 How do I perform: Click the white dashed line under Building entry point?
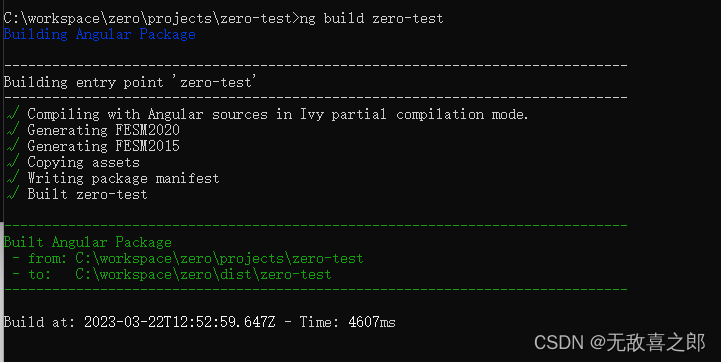point(315,97)
